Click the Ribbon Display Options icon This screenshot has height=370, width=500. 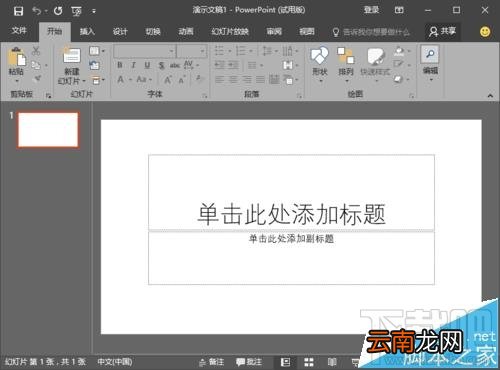(x=399, y=10)
